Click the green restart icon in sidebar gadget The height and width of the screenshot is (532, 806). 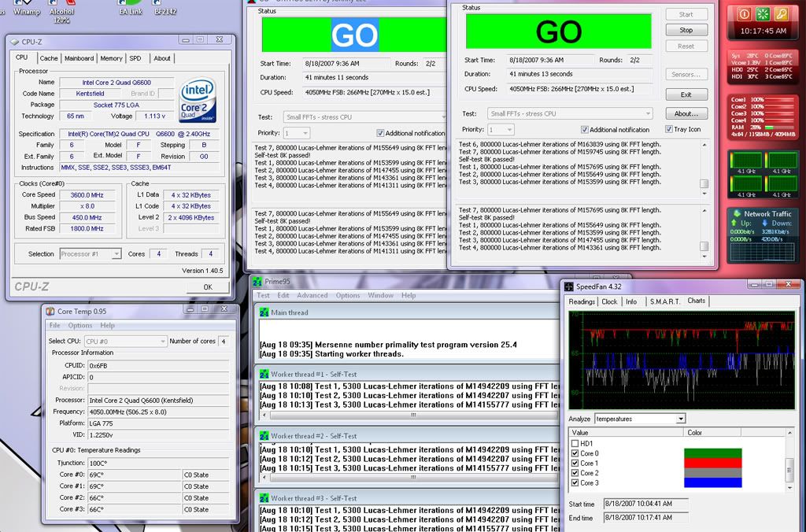pyautogui.click(x=762, y=14)
